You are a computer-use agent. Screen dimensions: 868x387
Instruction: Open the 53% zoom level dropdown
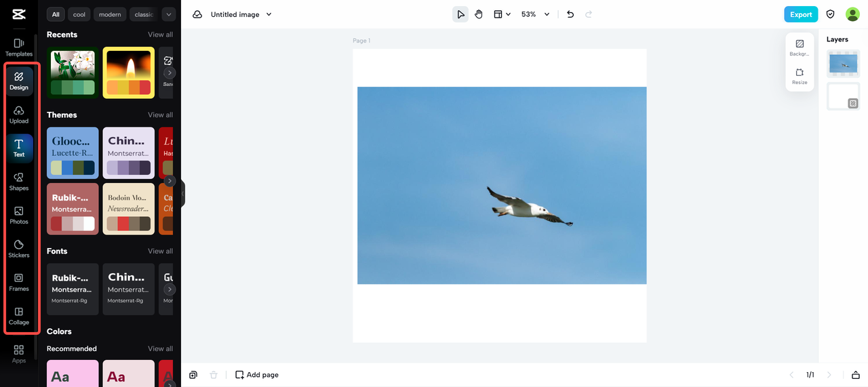click(x=535, y=14)
